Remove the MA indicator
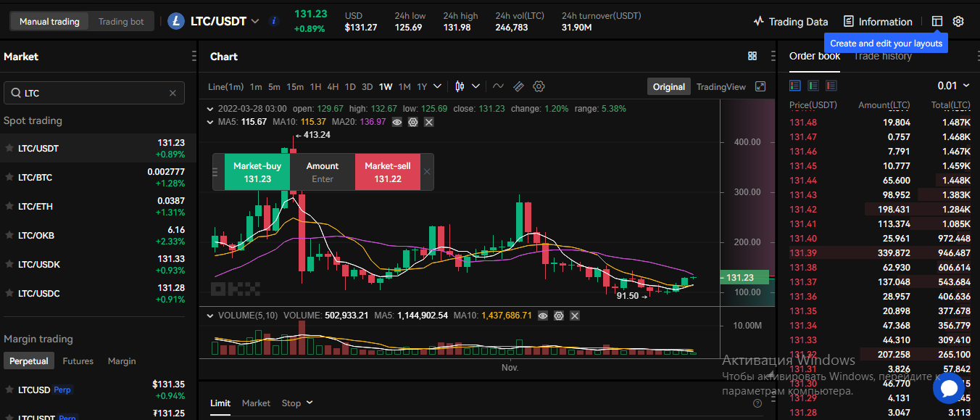Screen dimensions: 980x420 pos(429,122)
